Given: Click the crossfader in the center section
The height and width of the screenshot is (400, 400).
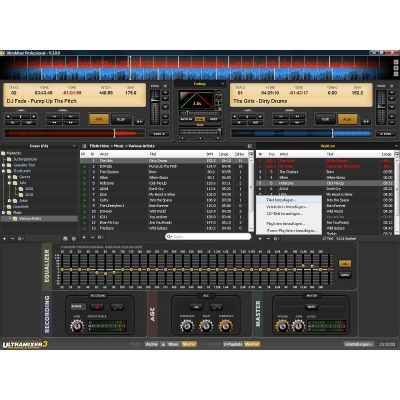Looking at the screenshot, I should 200,132.
